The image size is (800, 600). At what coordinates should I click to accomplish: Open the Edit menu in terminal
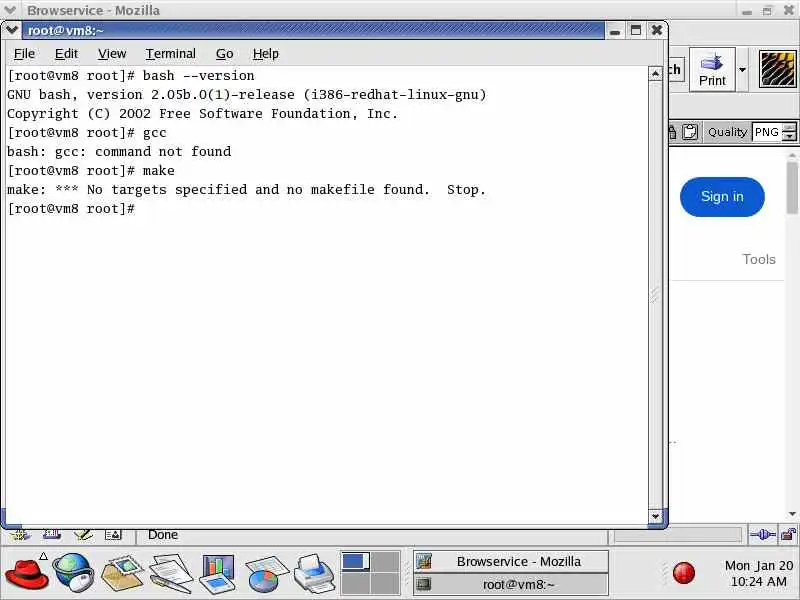click(66, 54)
